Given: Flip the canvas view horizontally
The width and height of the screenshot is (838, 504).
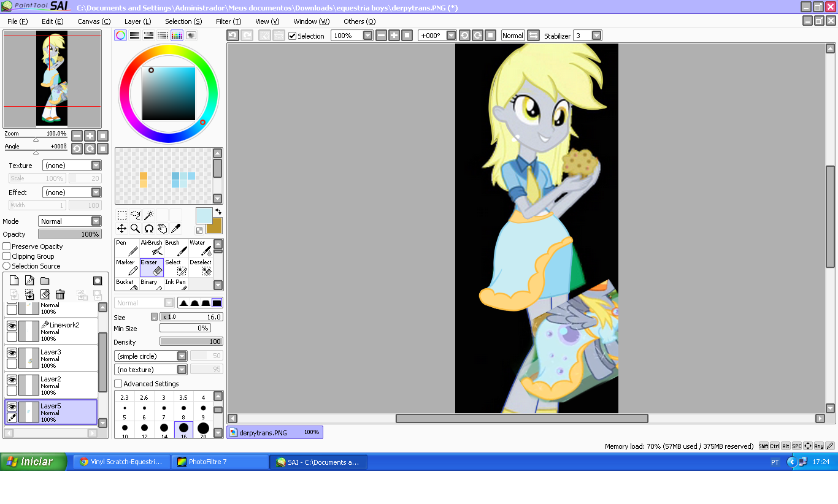Looking at the screenshot, I should click(x=533, y=36).
